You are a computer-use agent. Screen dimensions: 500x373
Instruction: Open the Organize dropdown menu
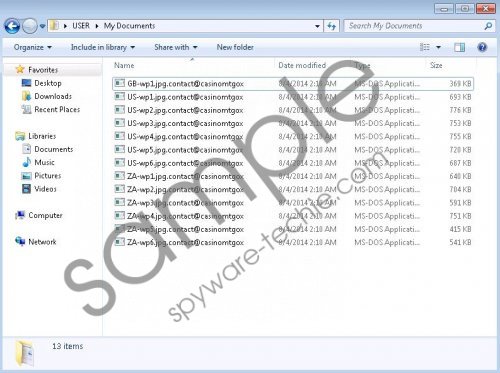[33, 47]
